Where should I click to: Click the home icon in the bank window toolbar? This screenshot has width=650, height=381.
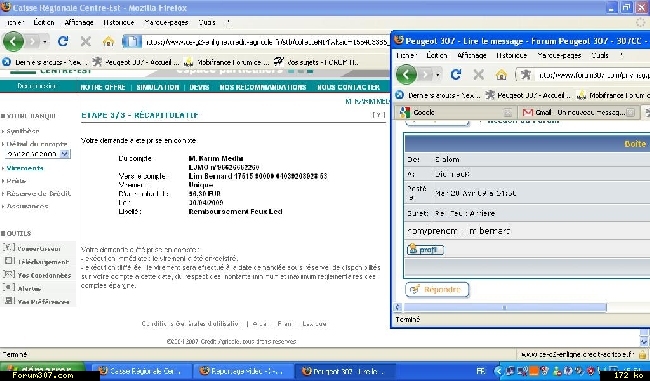pyautogui.click(x=109, y=41)
